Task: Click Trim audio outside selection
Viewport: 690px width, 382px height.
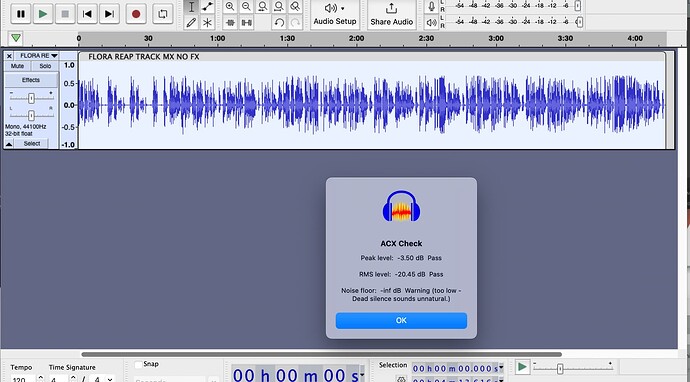Action: (x=230, y=22)
